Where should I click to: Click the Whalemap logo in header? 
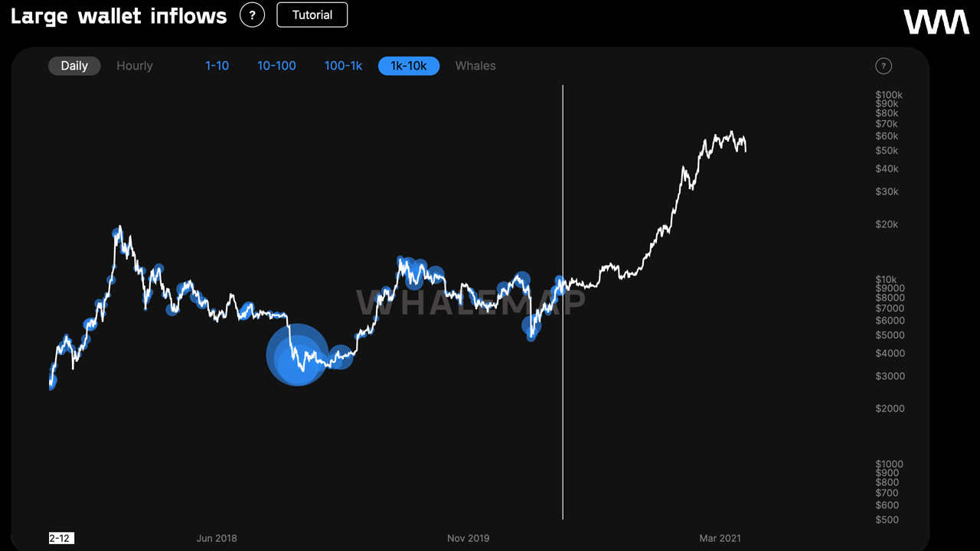(x=936, y=22)
